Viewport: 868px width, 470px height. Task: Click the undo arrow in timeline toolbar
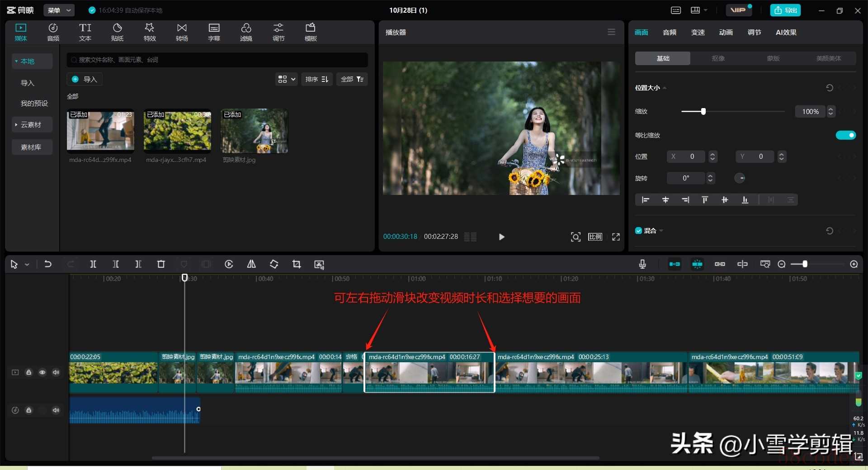coord(48,264)
